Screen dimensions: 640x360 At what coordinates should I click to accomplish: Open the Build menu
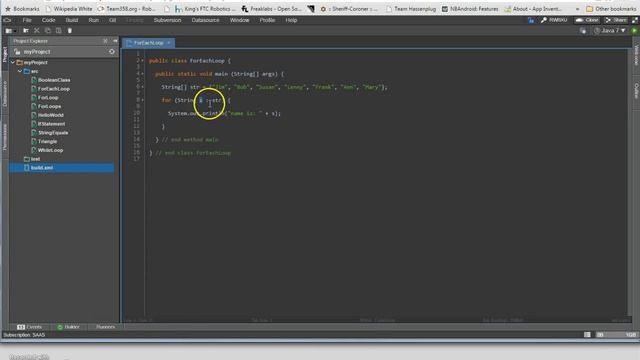click(72, 20)
